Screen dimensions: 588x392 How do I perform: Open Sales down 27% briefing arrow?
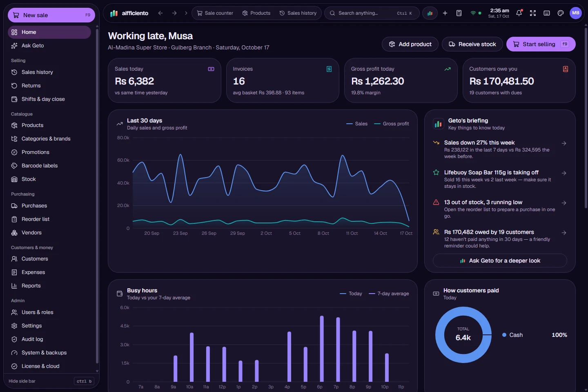click(x=564, y=143)
